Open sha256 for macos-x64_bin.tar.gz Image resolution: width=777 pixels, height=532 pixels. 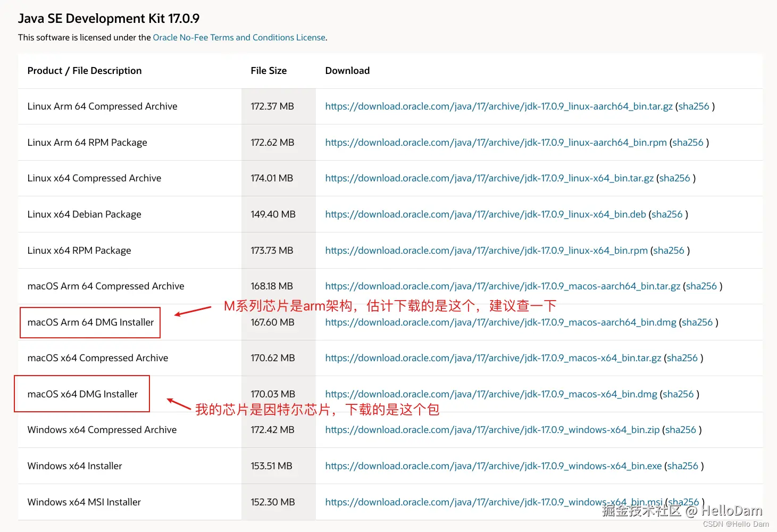pos(682,358)
